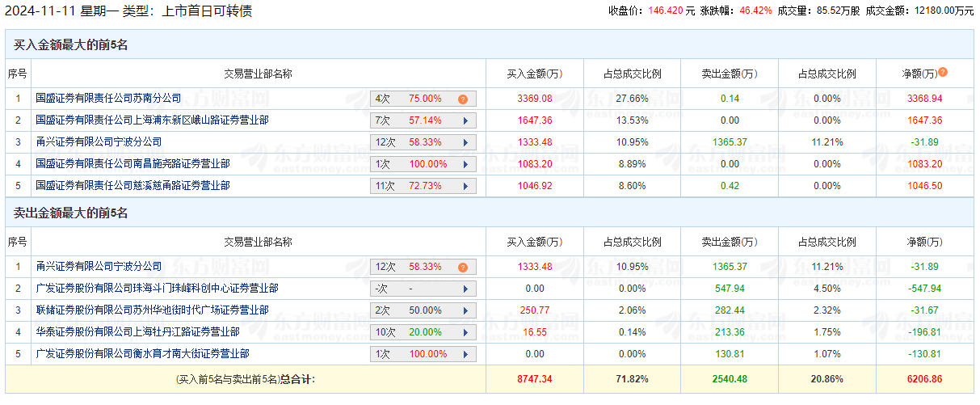Screen dimensions: 980x405
Task: Open 华泰证券上海牡丹江路证券营业部 link
Action: 137,332
